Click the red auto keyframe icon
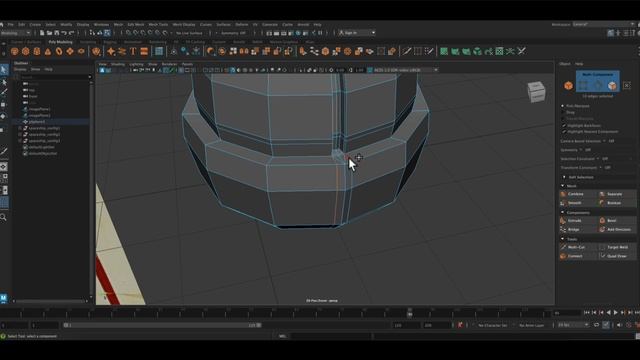The width and height of the screenshot is (640, 360). point(460,325)
